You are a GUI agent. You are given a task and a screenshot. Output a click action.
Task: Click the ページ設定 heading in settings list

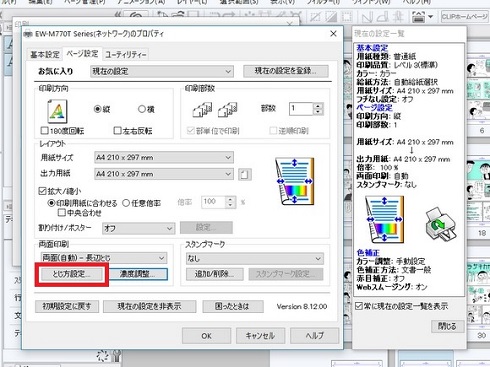pyautogui.click(x=374, y=107)
